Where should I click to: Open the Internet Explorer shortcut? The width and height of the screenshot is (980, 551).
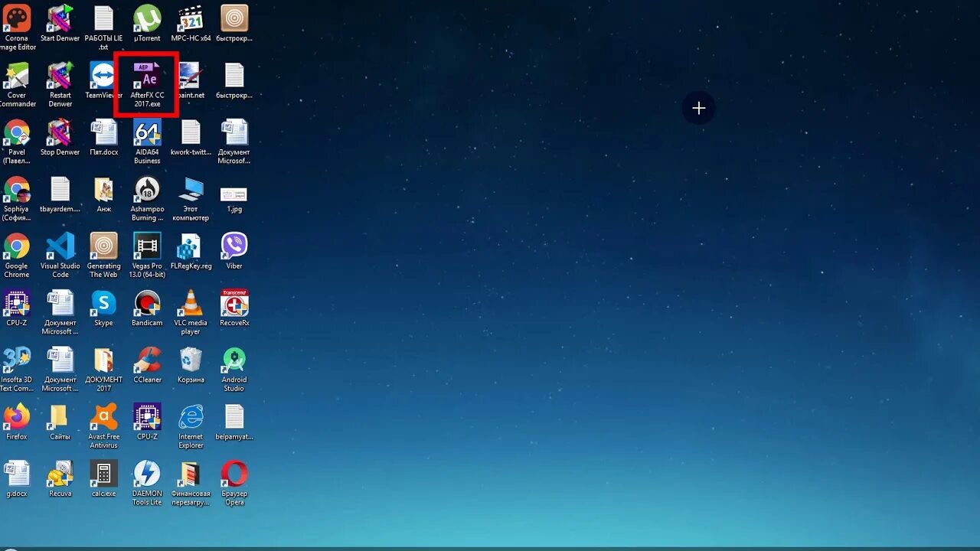point(191,426)
